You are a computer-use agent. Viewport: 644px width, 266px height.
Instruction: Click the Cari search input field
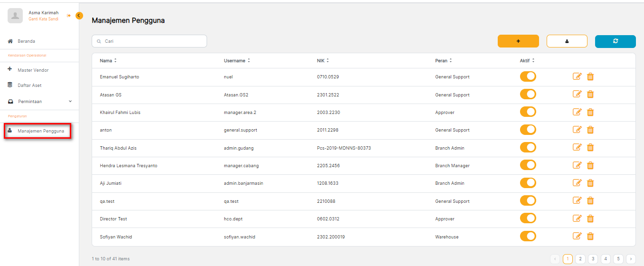click(149, 41)
